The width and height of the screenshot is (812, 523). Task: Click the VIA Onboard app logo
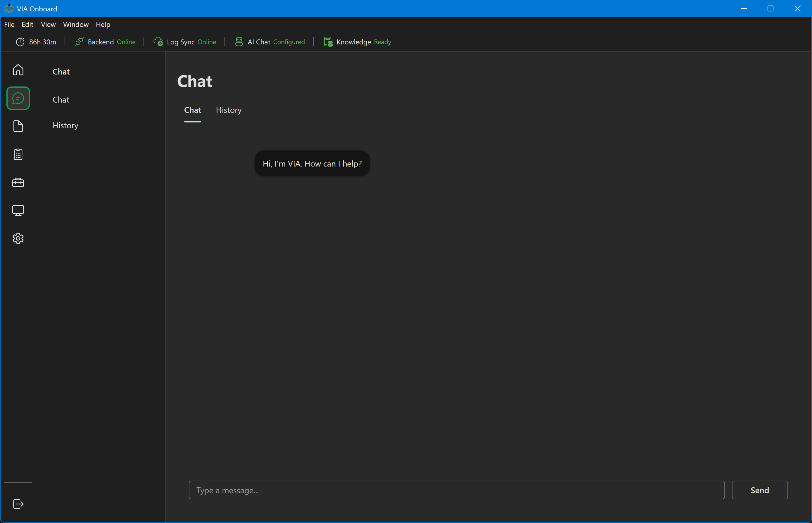pos(9,8)
